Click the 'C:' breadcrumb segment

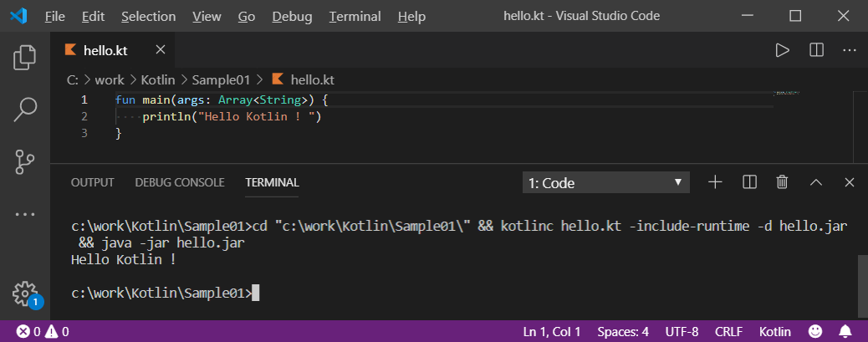tap(73, 80)
